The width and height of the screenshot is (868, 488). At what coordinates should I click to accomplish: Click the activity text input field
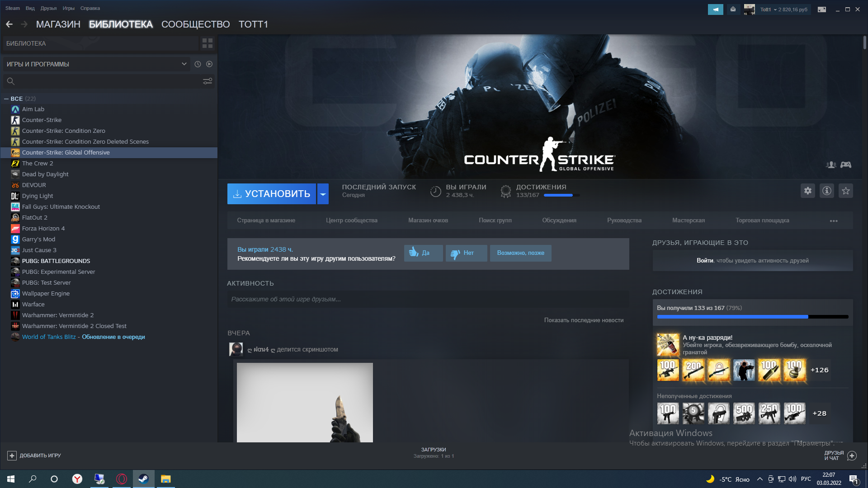tap(428, 300)
